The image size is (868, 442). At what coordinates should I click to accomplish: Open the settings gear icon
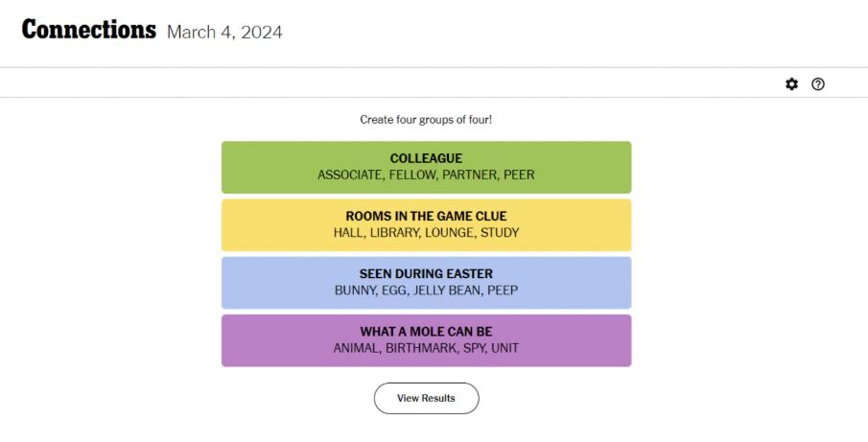791,84
